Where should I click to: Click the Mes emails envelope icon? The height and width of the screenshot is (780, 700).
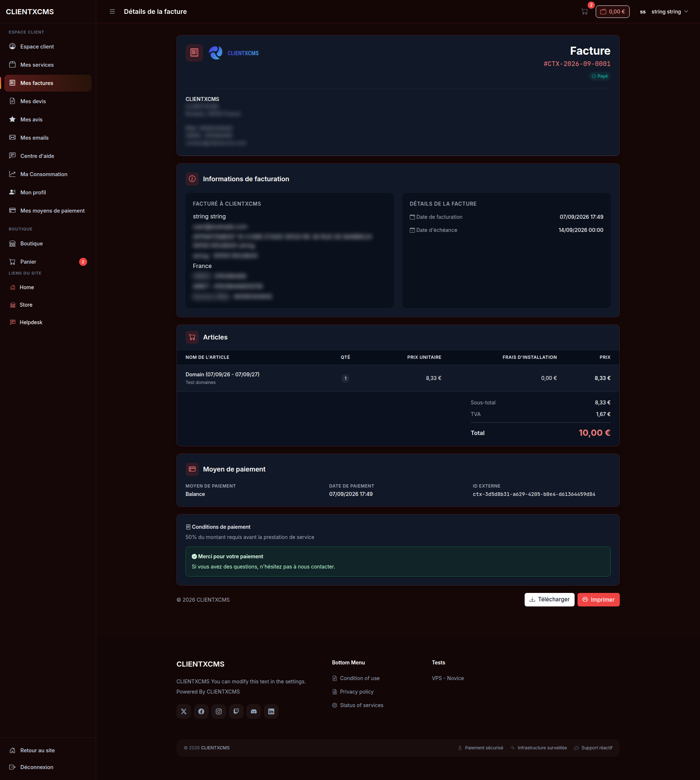point(12,137)
